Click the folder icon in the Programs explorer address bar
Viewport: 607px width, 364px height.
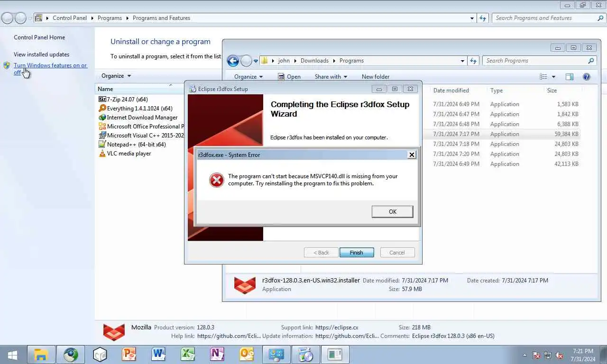[265, 61]
